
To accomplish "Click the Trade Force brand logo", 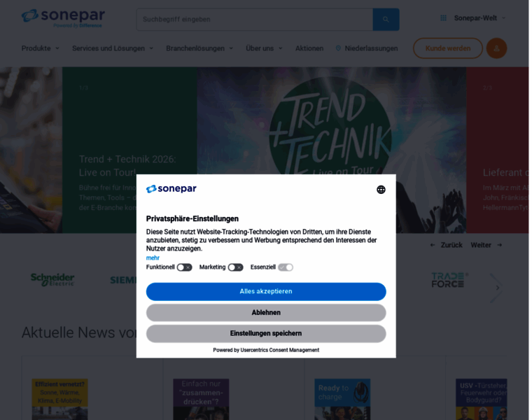I will 449,280.
